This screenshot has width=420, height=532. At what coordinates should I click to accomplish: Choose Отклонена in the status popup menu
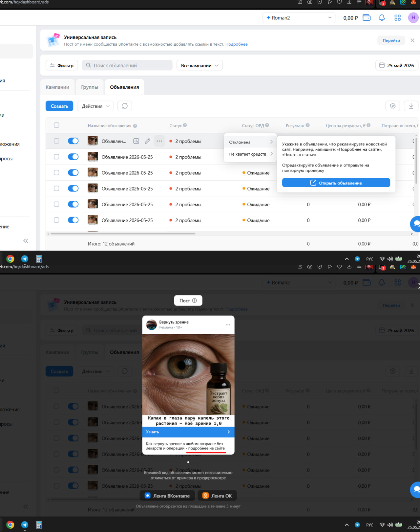click(250, 142)
